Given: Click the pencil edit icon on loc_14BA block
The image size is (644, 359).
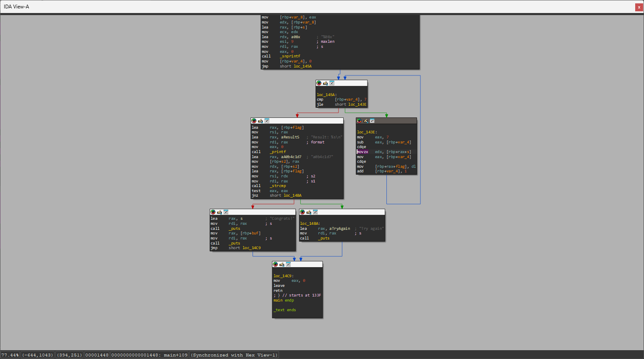Looking at the screenshot, I should [308, 212].
